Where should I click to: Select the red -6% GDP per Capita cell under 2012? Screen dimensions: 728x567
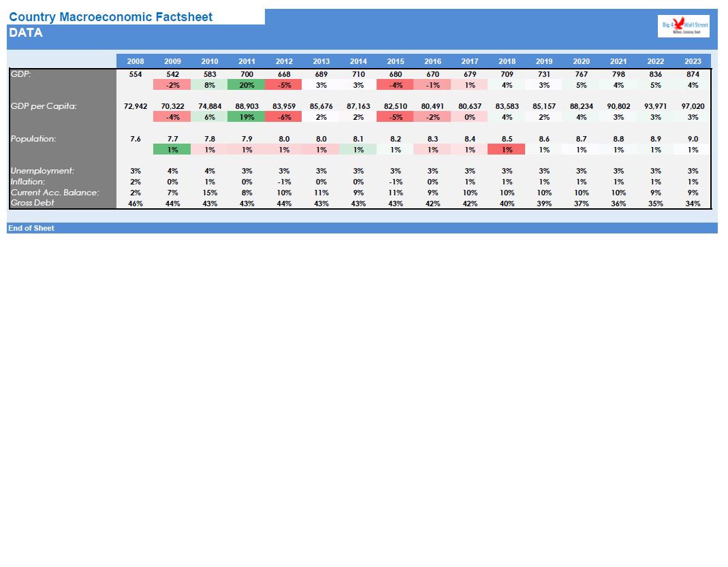click(x=284, y=116)
